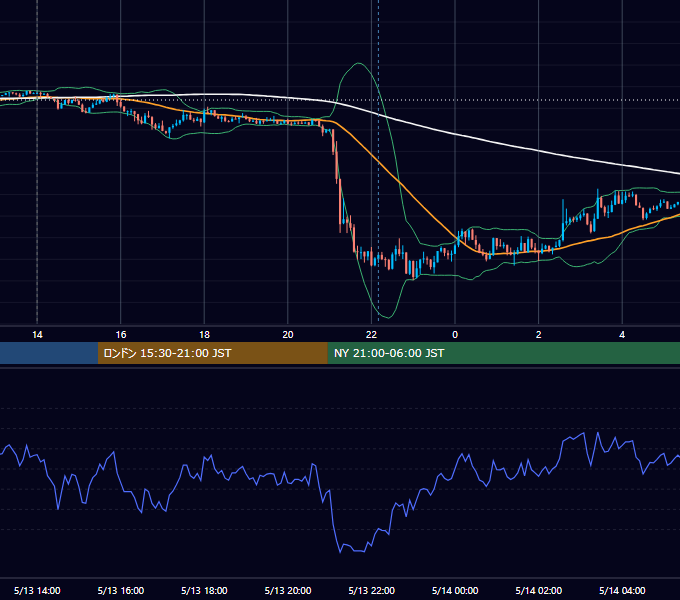This screenshot has width=680, height=600.
Task: Click the 2 hour label on price chart axis
Action: 539,335
